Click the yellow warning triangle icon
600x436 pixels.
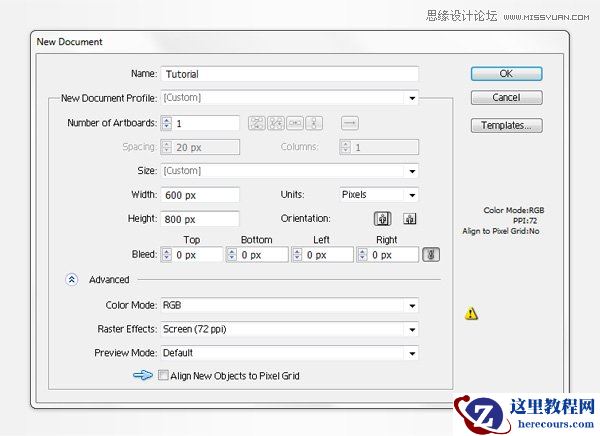click(x=471, y=313)
